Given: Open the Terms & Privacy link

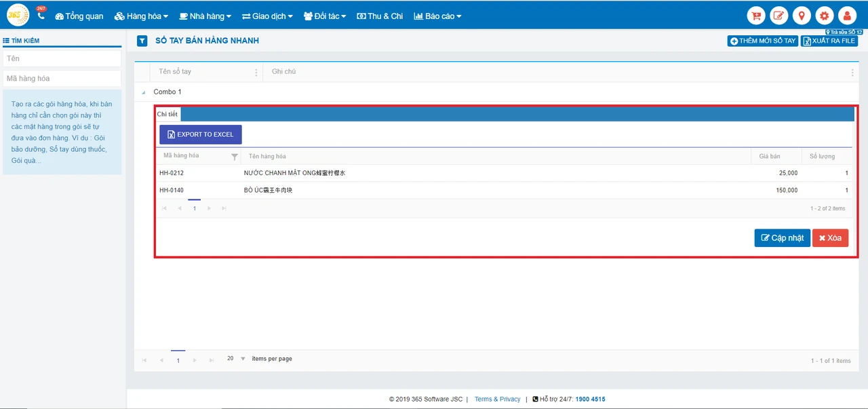Looking at the screenshot, I should (497, 400).
